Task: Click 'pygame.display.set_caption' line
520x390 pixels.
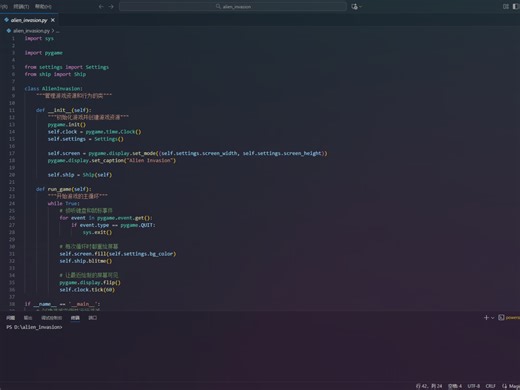Action: pyautogui.click(x=112, y=160)
